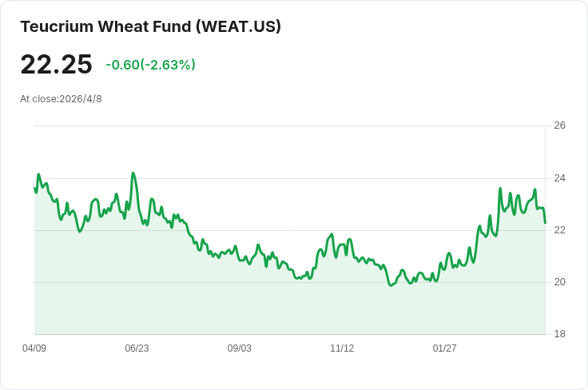Click the 04/09 x-axis date label

(x=34, y=348)
